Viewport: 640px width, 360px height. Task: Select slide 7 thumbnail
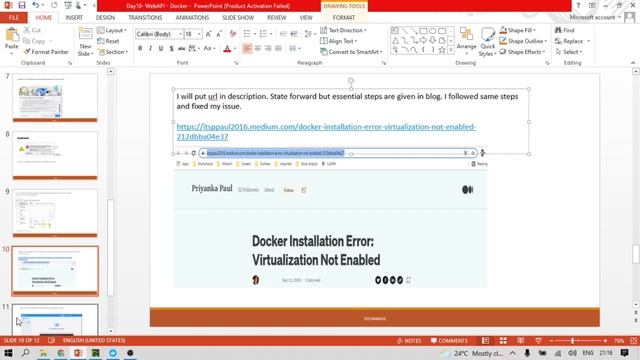tap(55, 98)
